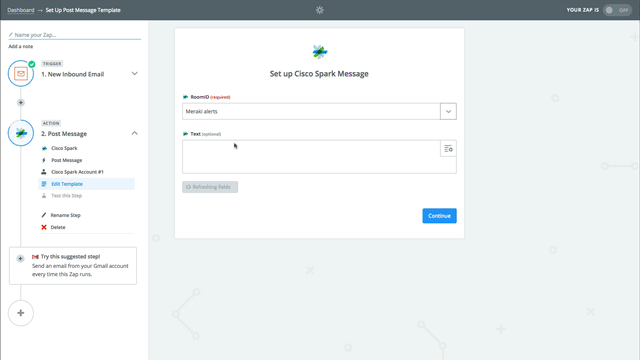Click the insert field icon in Text box

pos(448,149)
